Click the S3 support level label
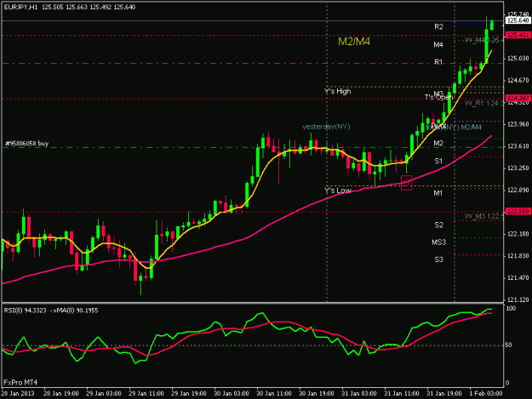The width and height of the screenshot is (532, 399). click(x=438, y=259)
